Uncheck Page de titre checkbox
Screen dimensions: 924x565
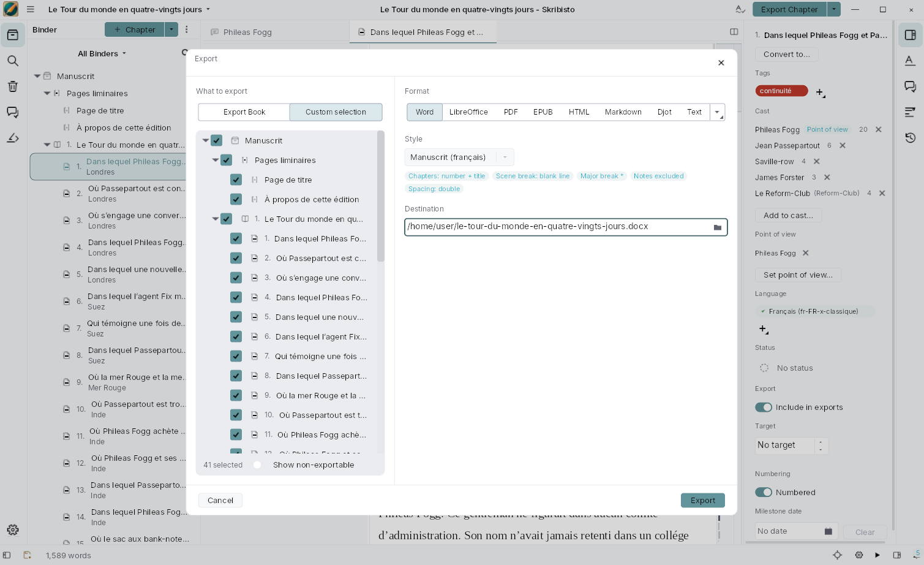coord(236,180)
